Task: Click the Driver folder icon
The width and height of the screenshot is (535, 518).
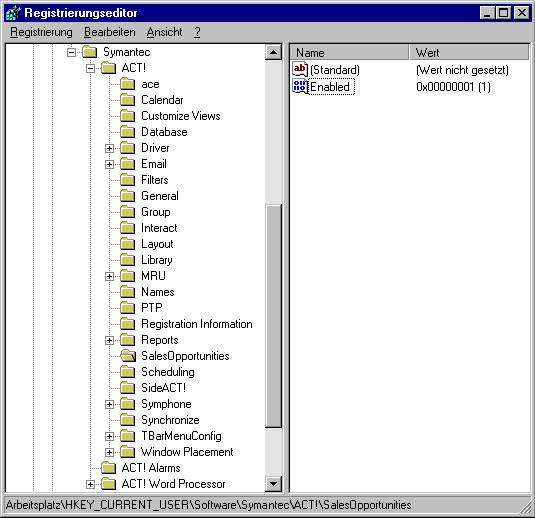Action: pos(128,148)
